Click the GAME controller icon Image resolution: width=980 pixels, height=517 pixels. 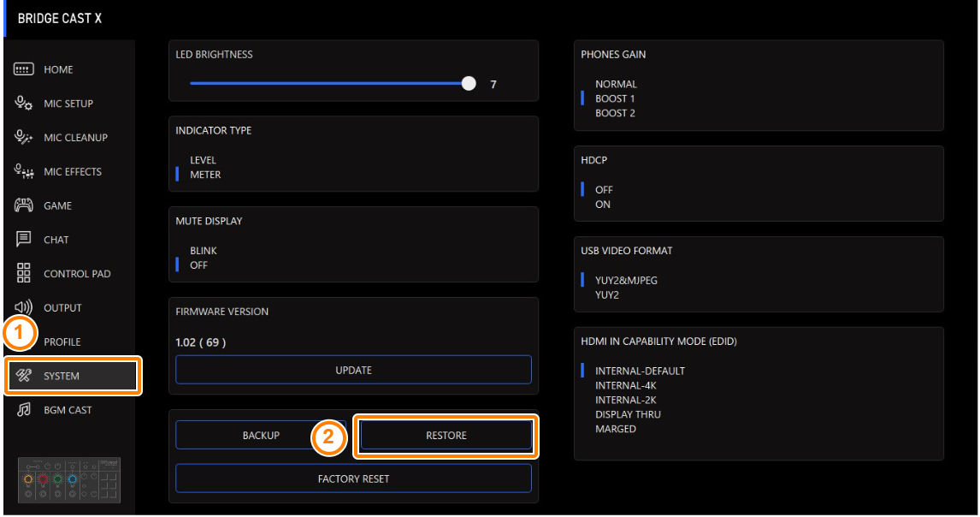click(24, 205)
